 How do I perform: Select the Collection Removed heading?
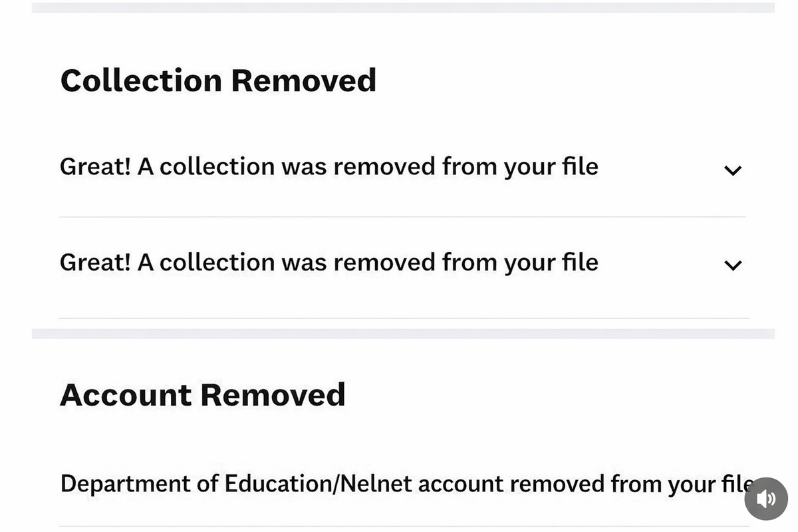tap(218, 80)
